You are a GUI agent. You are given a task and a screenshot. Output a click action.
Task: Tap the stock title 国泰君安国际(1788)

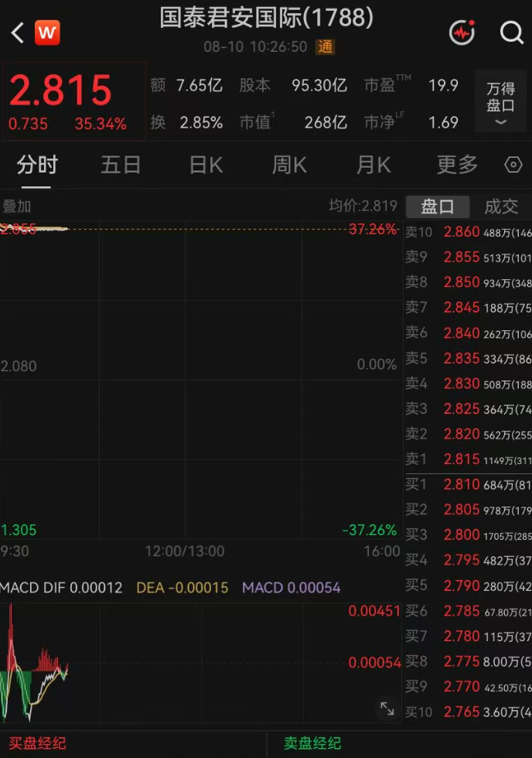click(x=266, y=17)
